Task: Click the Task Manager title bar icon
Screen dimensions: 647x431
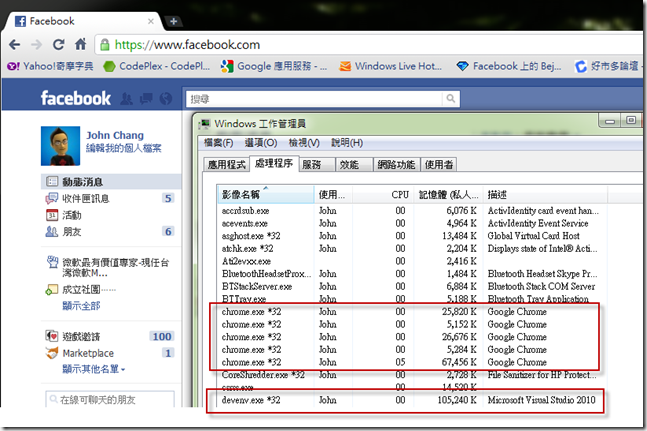Action: pos(205,124)
